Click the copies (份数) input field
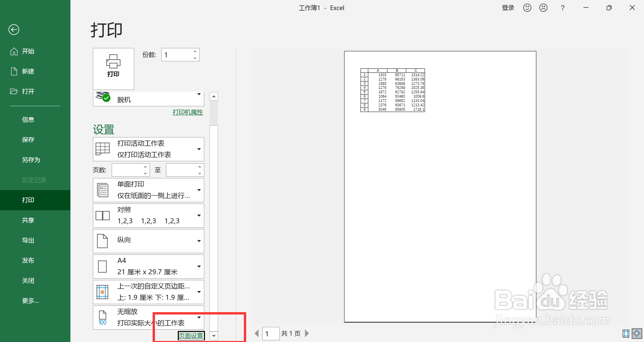The width and height of the screenshot is (644, 342). [x=176, y=55]
